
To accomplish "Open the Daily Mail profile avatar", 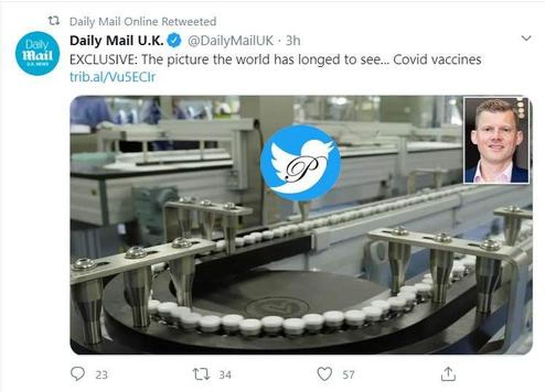I will pos(37,54).
